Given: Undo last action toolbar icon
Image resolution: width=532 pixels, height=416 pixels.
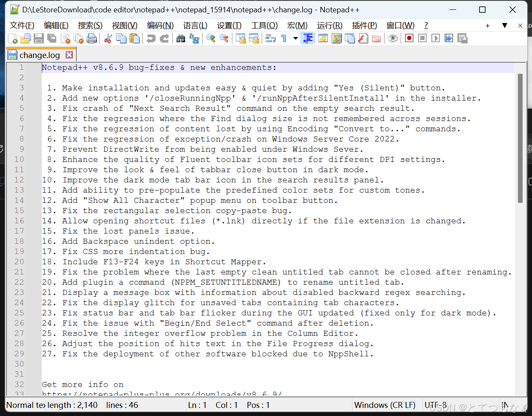Looking at the screenshot, I should pos(151,39).
